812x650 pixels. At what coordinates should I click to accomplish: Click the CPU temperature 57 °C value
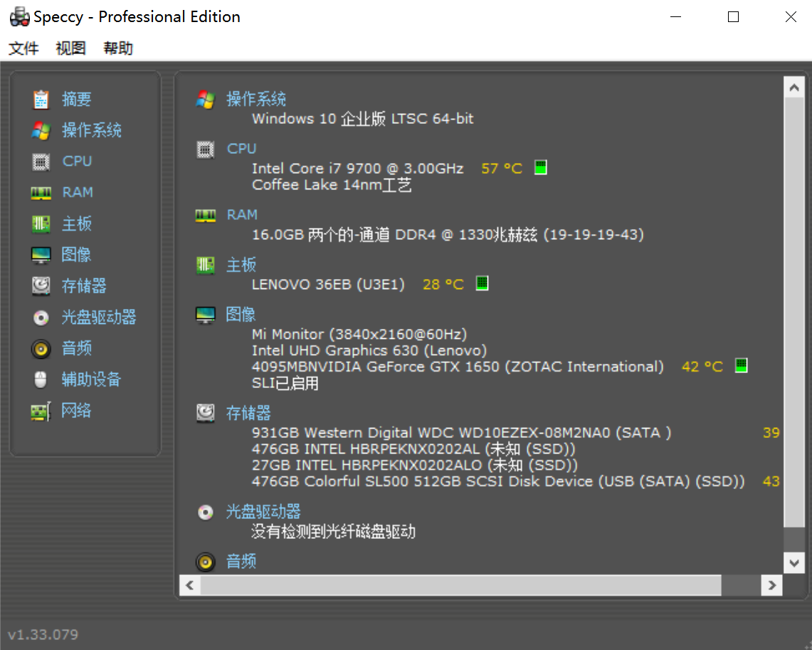pyautogui.click(x=501, y=168)
